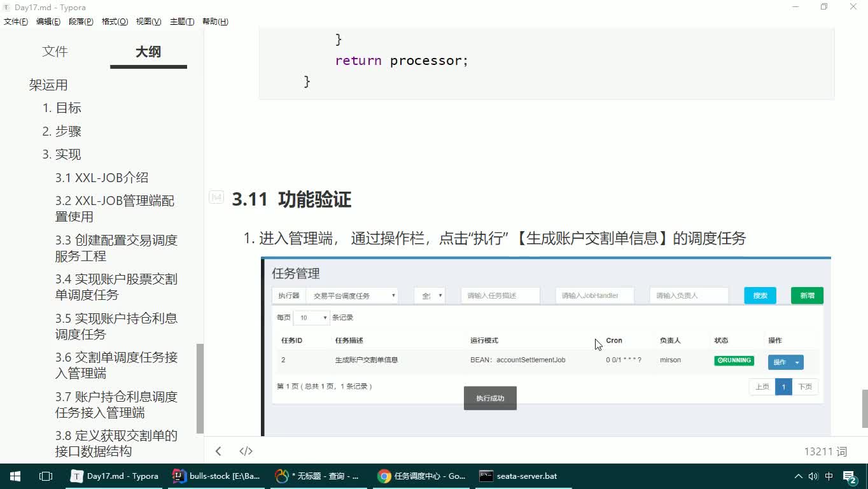Click the 3.11 功能验证 heading
Viewport: 868px width, 489px height.
click(x=291, y=199)
